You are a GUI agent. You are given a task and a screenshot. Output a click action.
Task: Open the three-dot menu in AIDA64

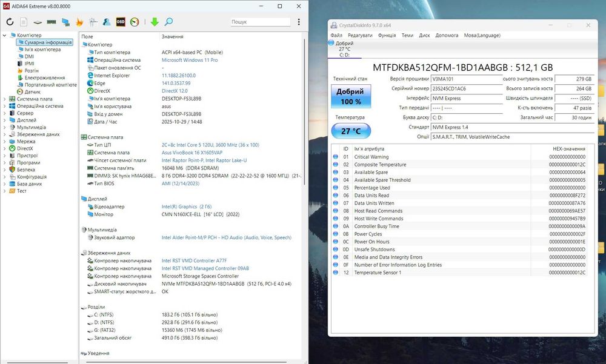tap(299, 22)
